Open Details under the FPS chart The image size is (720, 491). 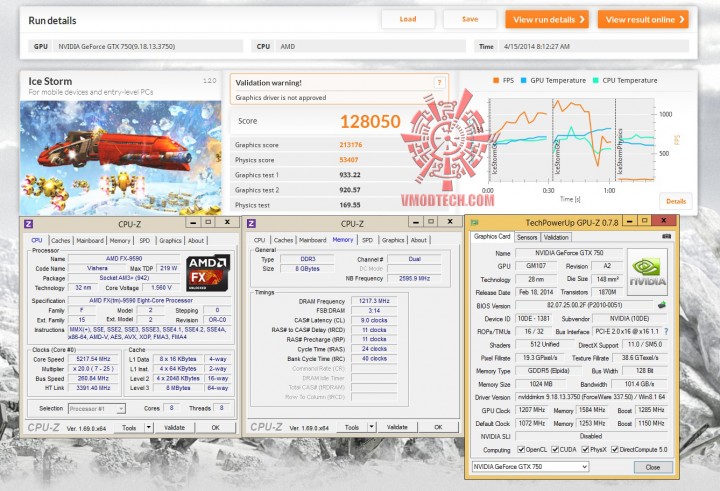pyautogui.click(x=676, y=201)
